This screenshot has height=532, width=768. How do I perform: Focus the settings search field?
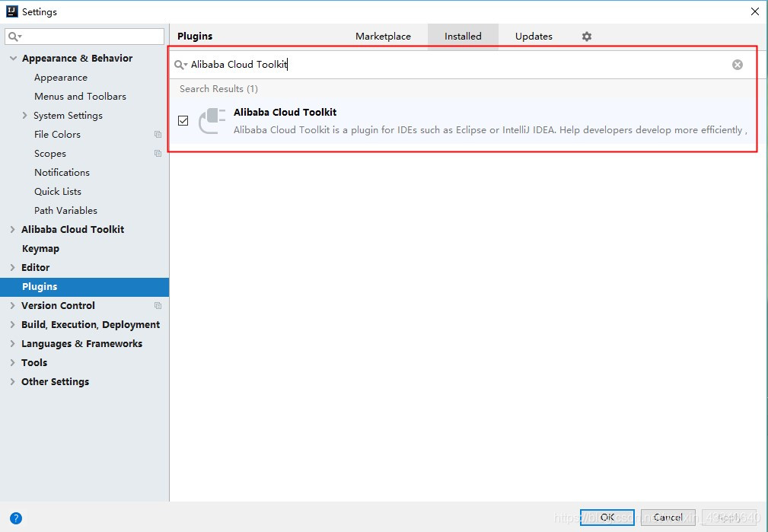coord(84,37)
